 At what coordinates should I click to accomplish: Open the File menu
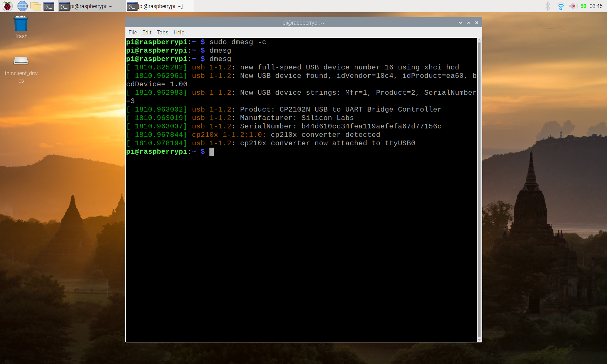(133, 32)
